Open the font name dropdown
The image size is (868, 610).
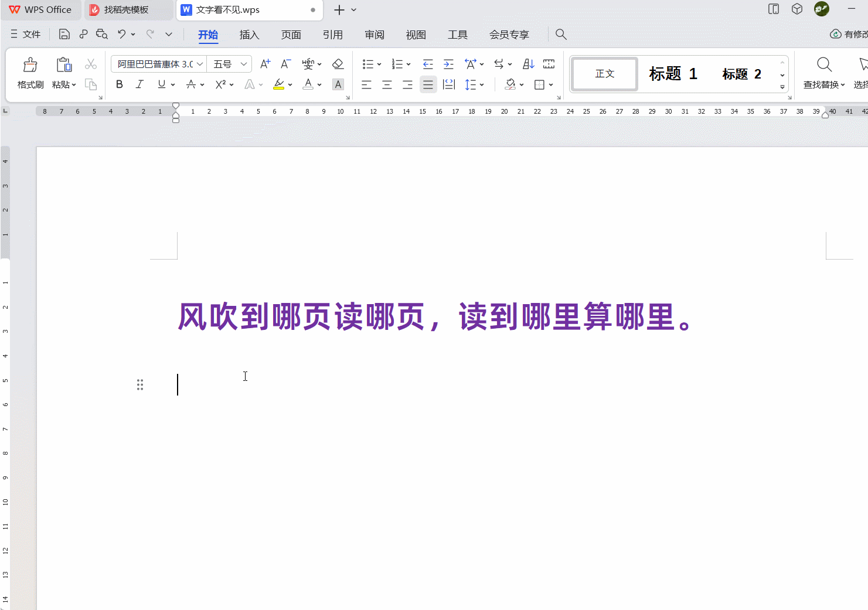200,64
